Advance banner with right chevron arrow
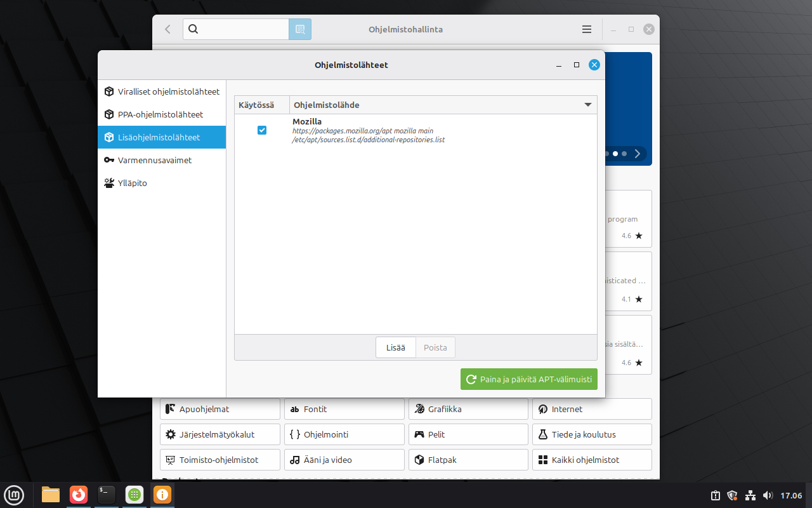 638,154
